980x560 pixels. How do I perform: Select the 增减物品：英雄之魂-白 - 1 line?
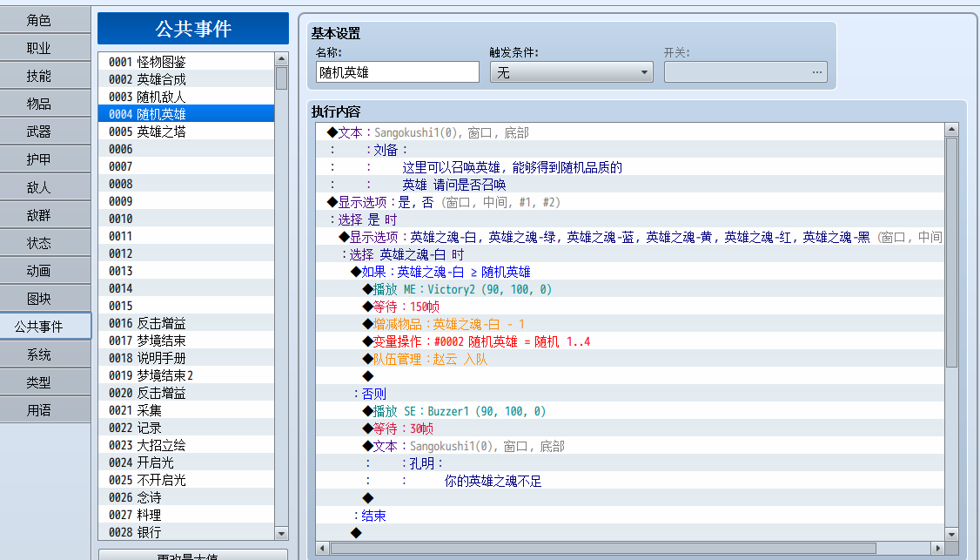630,324
